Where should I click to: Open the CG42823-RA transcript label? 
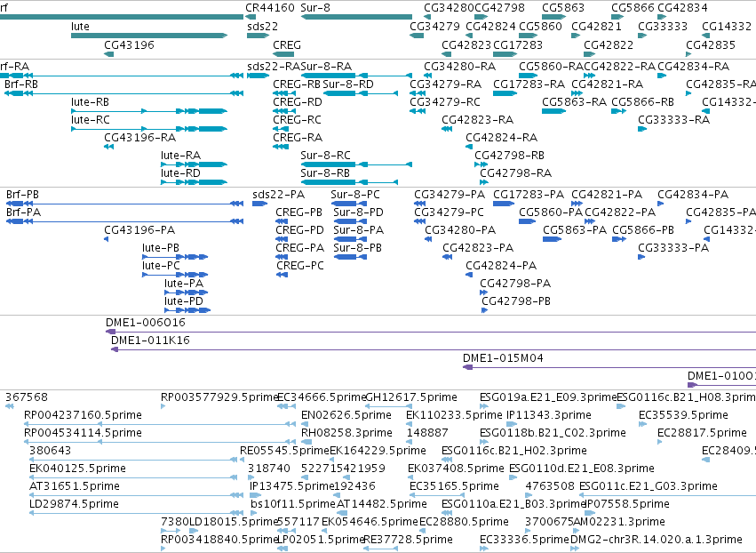point(477,120)
